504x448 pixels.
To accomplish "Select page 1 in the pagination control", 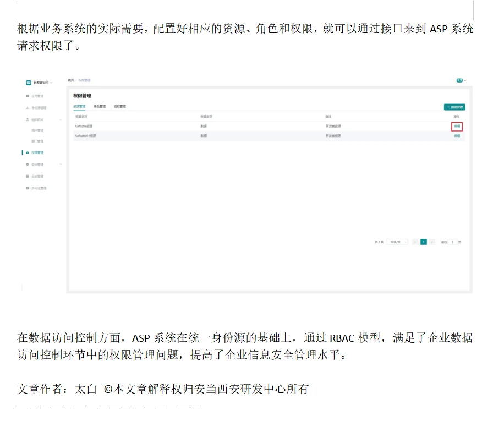I will 423,241.
